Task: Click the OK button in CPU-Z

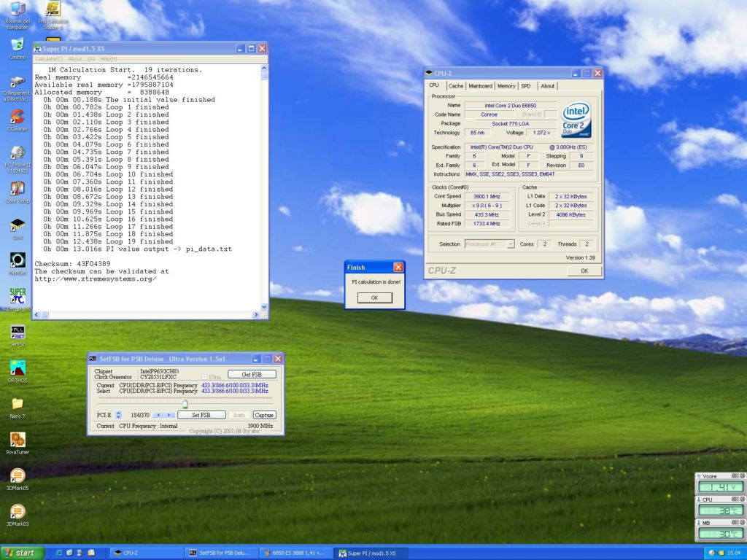Action: (584, 271)
